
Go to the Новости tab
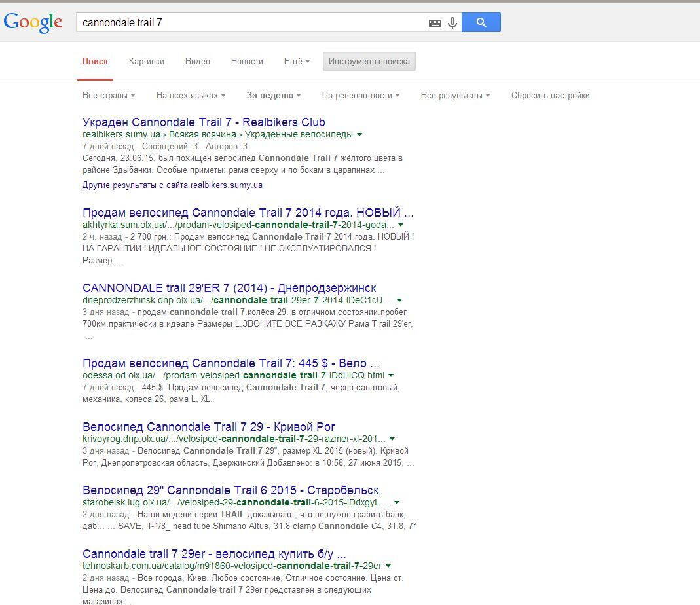click(247, 61)
